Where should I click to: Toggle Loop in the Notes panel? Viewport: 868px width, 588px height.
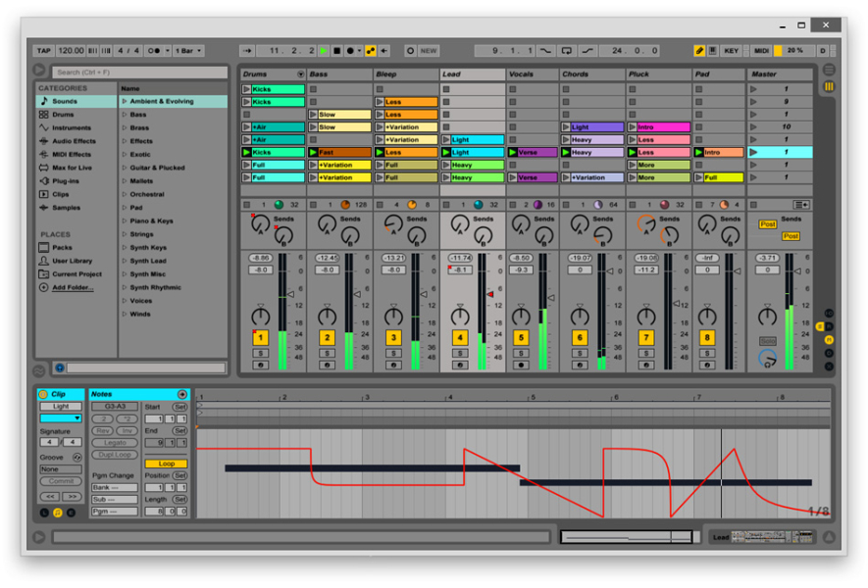click(166, 464)
